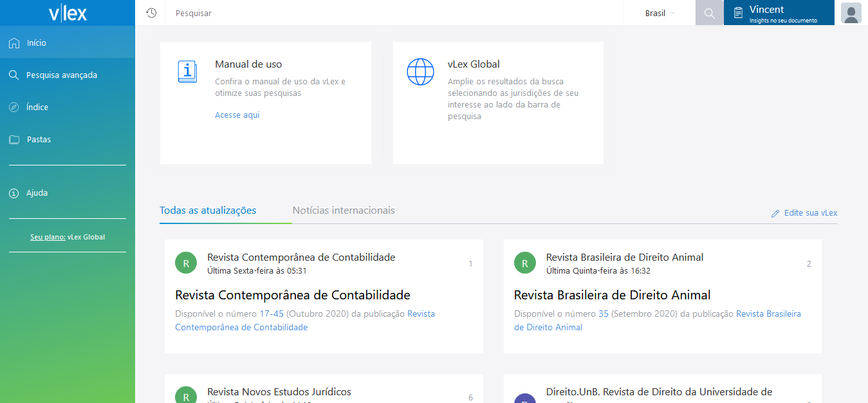Image resolution: width=868 pixels, height=403 pixels.
Task: Switch to Notícias internacionais tab
Action: pyautogui.click(x=344, y=211)
